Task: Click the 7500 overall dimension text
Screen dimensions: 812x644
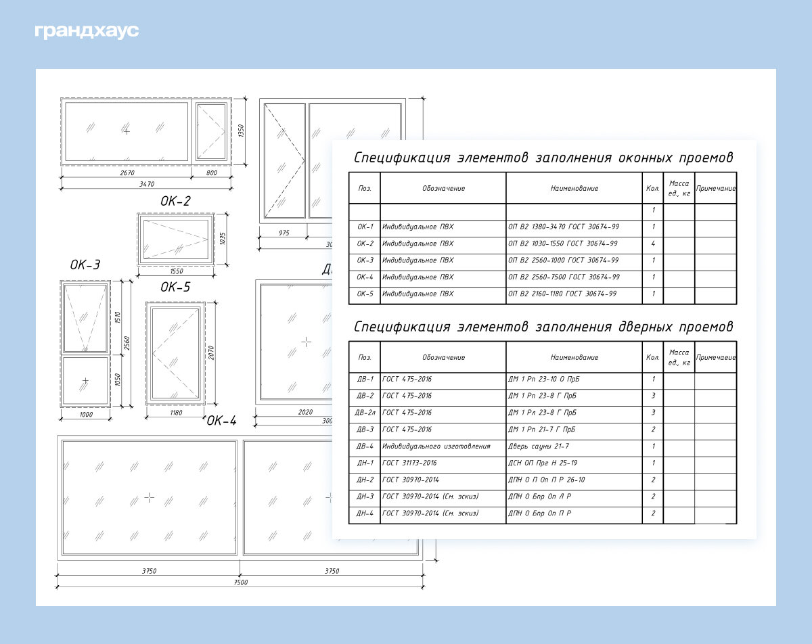Action: click(x=240, y=582)
